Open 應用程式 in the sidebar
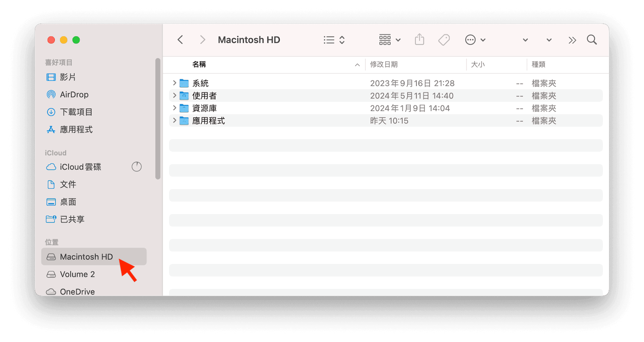Image resolution: width=644 pixels, height=342 pixels. pos(94,130)
